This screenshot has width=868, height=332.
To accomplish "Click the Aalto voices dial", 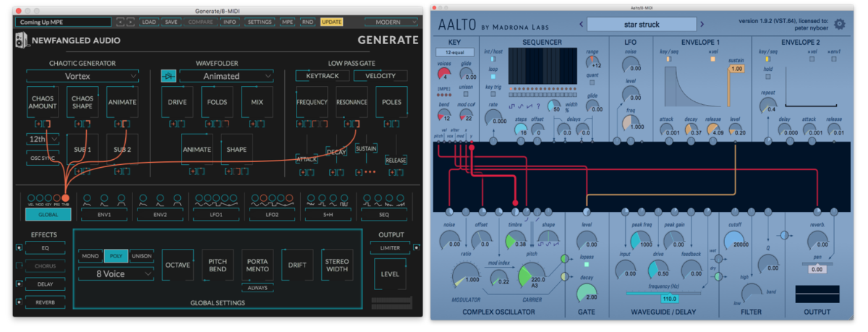I will coord(443,73).
